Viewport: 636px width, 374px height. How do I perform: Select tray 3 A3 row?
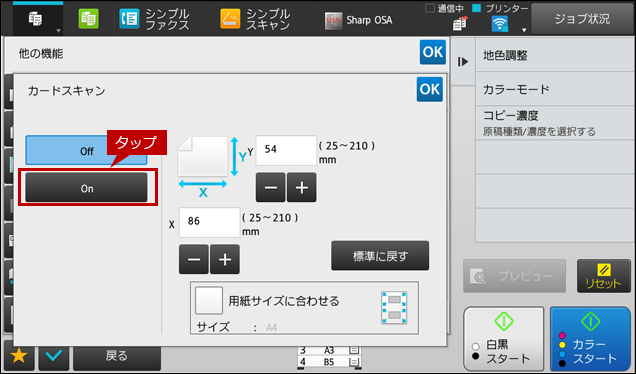(x=329, y=350)
